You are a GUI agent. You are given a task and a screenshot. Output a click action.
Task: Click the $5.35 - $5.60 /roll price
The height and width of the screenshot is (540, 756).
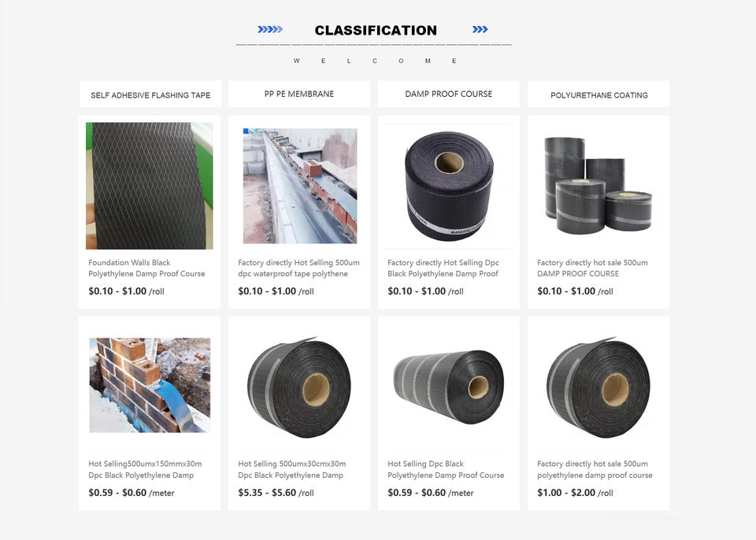[276, 493]
